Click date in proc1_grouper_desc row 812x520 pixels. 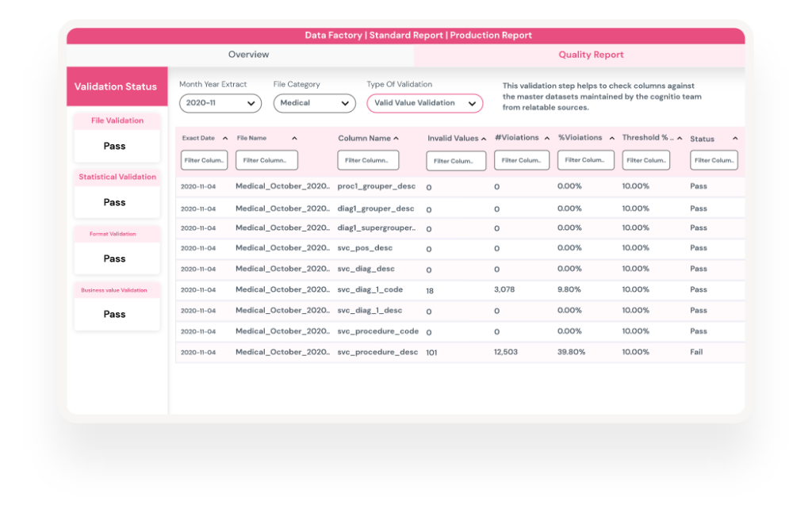coord(197,186)
